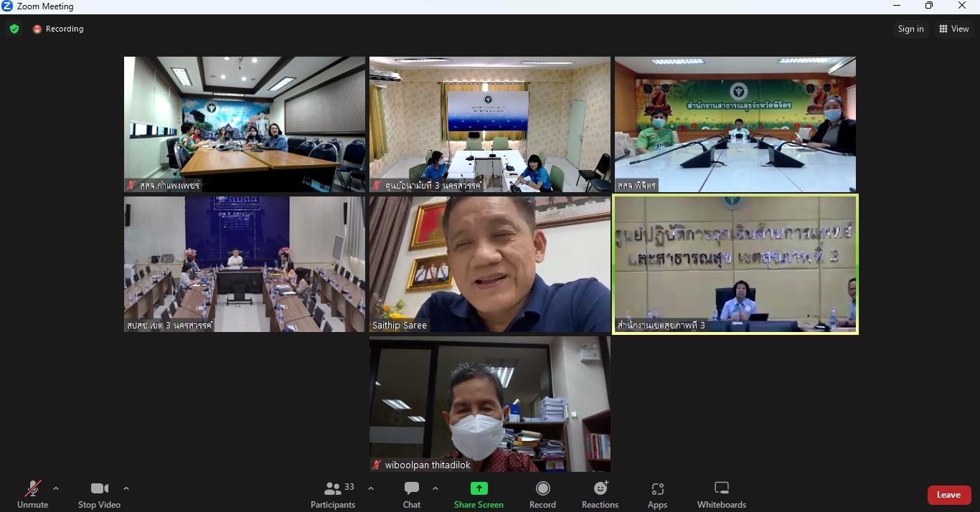This screenshot has height=512, width=980.
Task: Open the Chat panel
Action: 412,494
